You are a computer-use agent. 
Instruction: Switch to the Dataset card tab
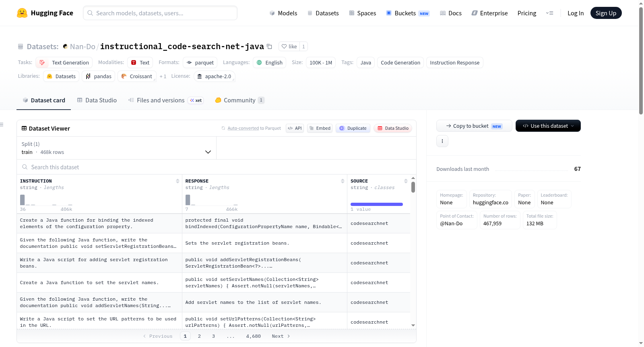click(x=43, y=100)
